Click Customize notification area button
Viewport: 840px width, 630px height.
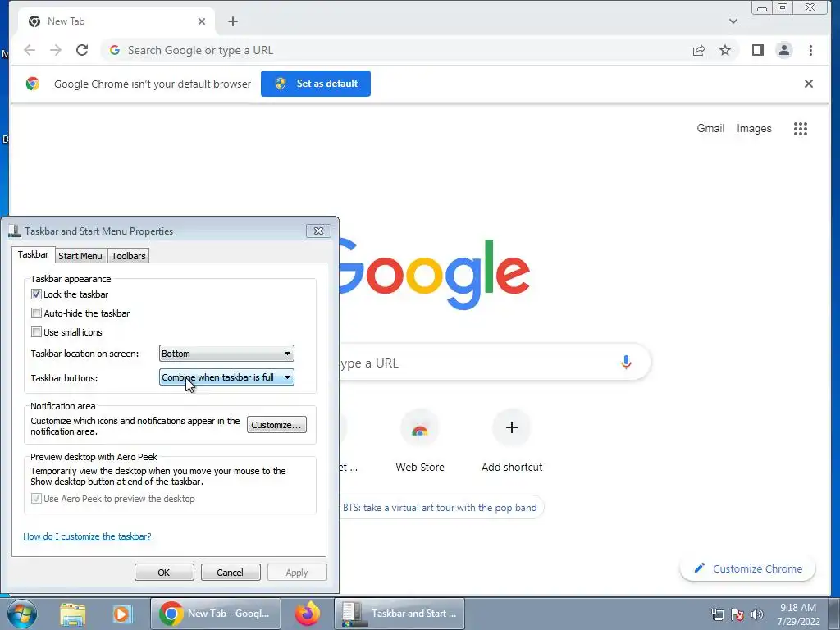[x=276, y=425]
